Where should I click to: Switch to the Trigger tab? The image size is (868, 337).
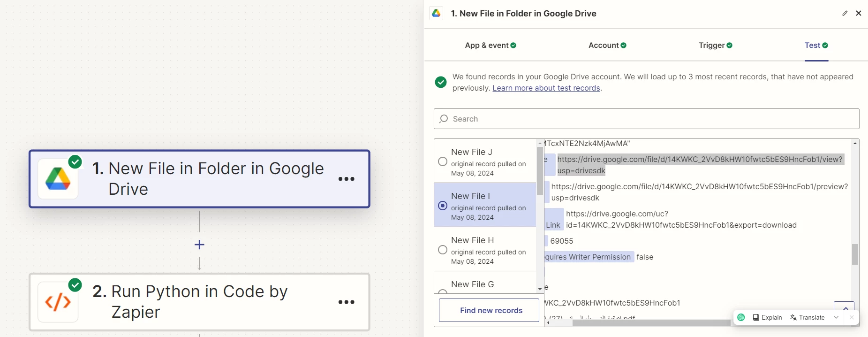(x=716, y=45)
